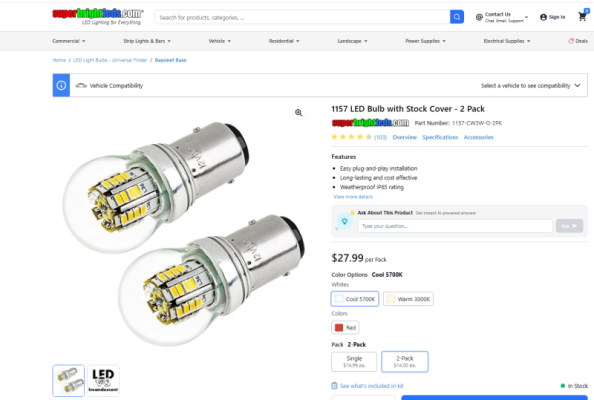Click the Sign In account icon
Viewport: 594px width, 400px height.
pos(543,17)
